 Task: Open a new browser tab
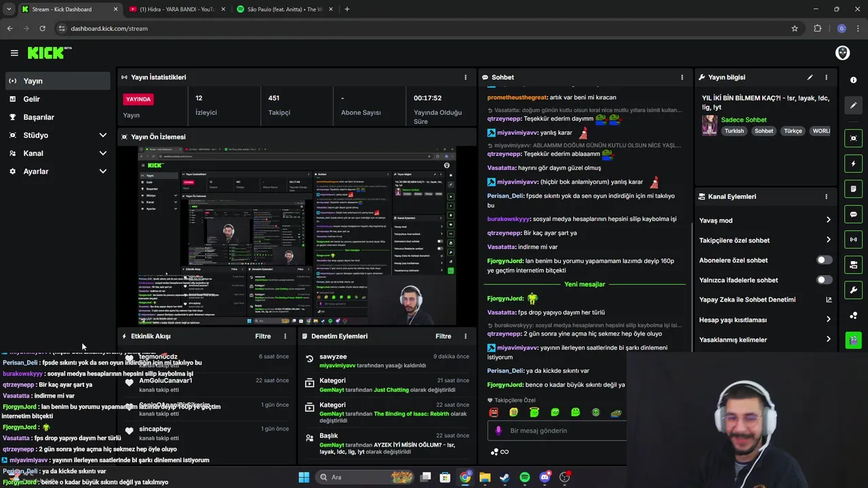pyautogui.click(x=347, y=9)
